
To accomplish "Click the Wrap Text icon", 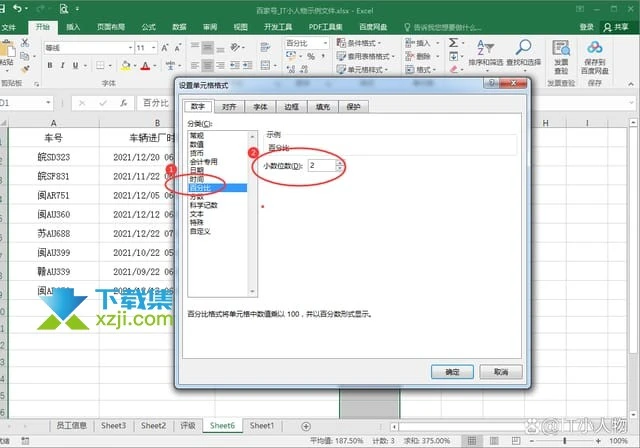I will (265, 47).
